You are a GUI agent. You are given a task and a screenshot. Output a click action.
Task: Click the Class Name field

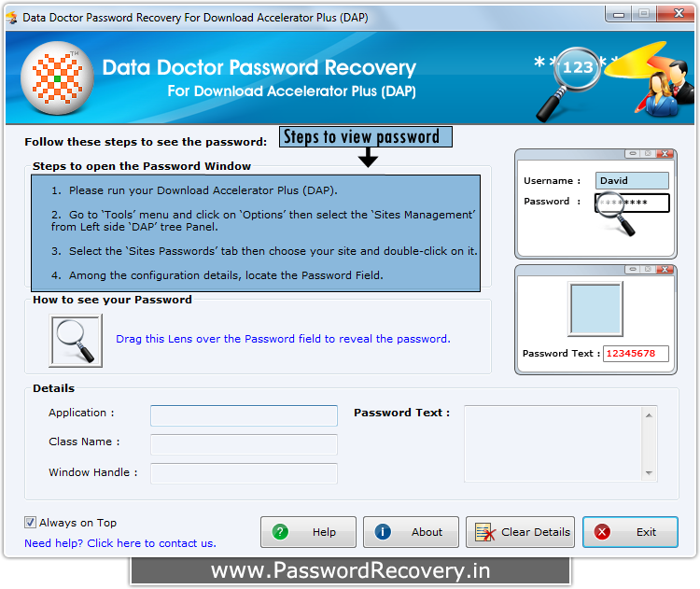pyautogui.click(x=244, y=444)
